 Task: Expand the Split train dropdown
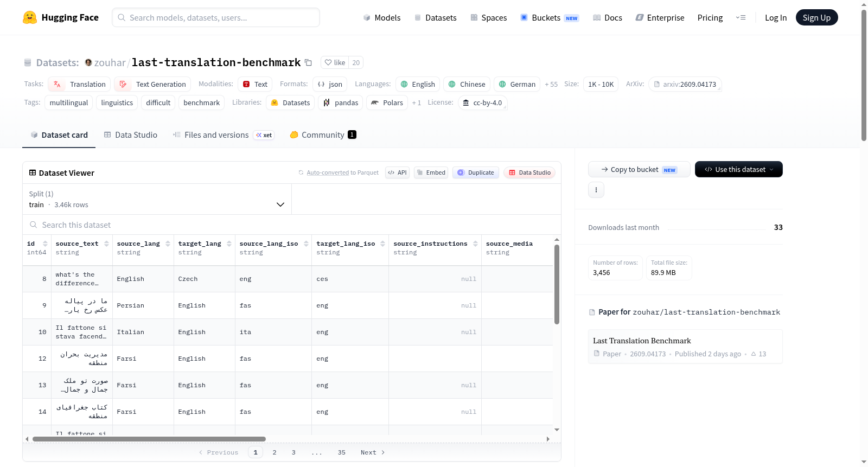point(157,199)
